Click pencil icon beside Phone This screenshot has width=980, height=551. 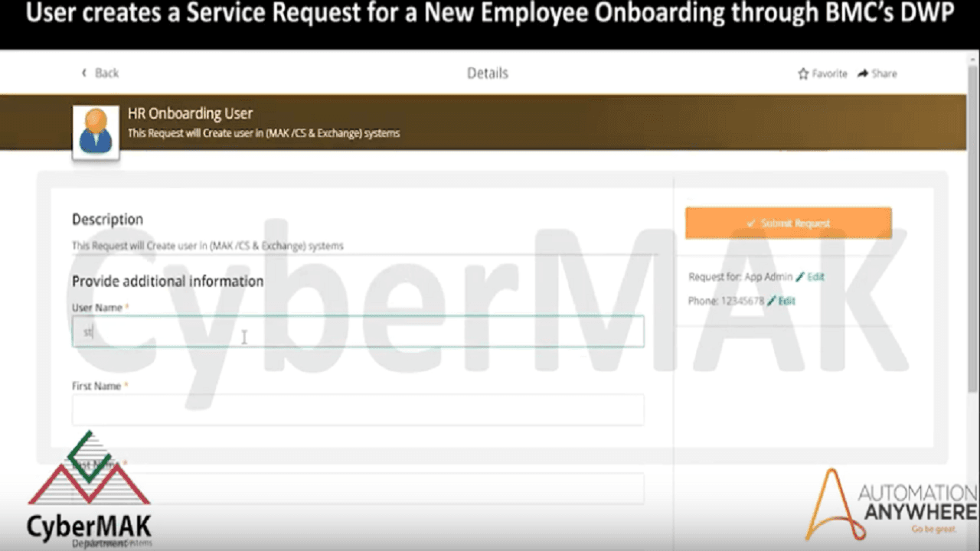pyautogui.click(x=772, y=301)
